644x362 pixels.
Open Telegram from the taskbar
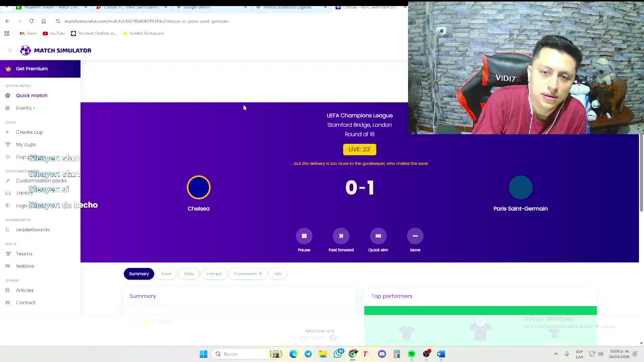pos(308,354)
